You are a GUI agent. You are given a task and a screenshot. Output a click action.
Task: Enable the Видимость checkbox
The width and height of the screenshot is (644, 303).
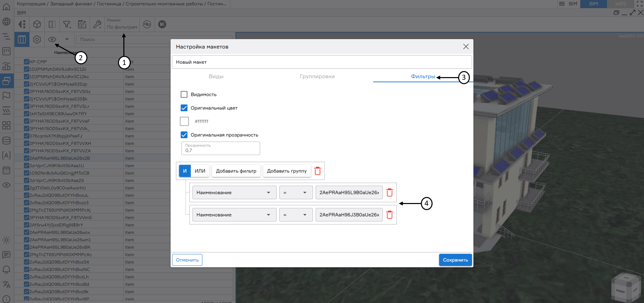click(184, 94)
